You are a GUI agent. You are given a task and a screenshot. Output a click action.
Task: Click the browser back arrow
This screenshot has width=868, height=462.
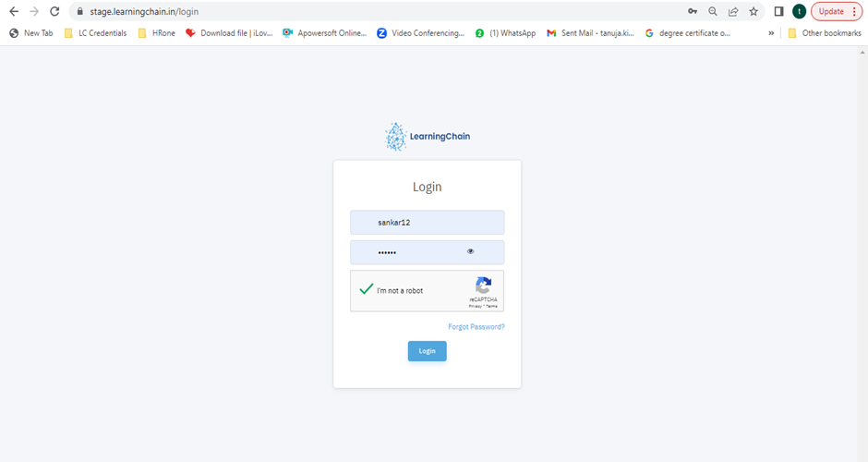(x=14, y=12)
